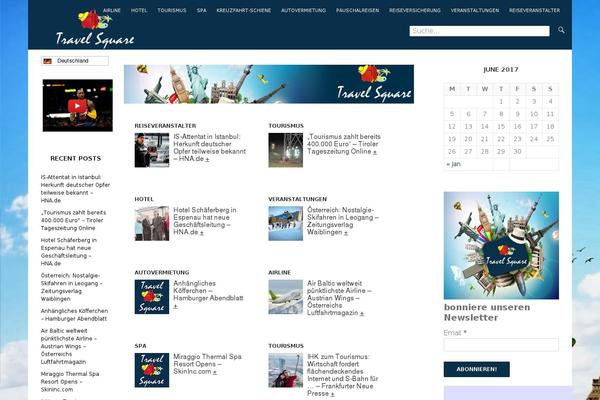
Task: Click Travel Square globe promo image
Action: (x=501, y=245)
